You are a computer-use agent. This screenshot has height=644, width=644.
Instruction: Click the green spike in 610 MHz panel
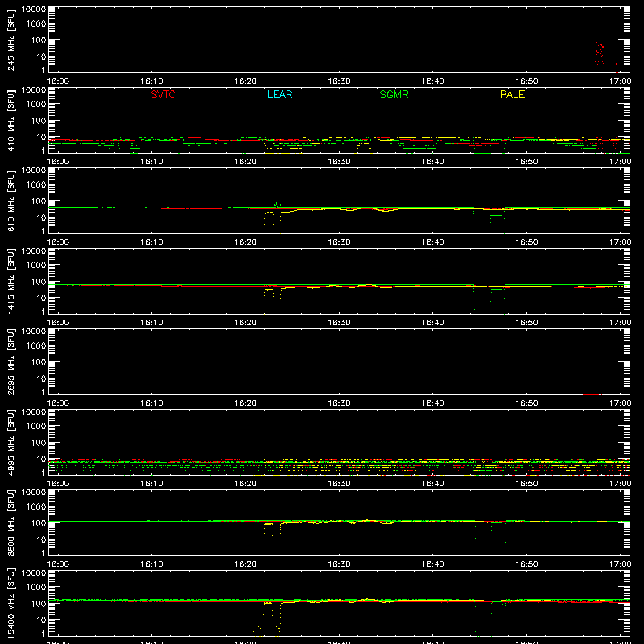[x=277, y=204]
